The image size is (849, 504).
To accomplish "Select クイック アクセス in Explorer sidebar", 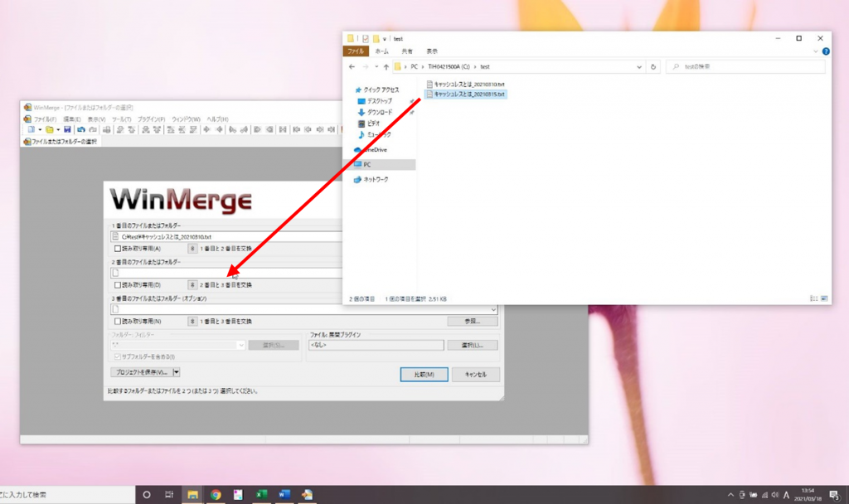I will 377,90.
